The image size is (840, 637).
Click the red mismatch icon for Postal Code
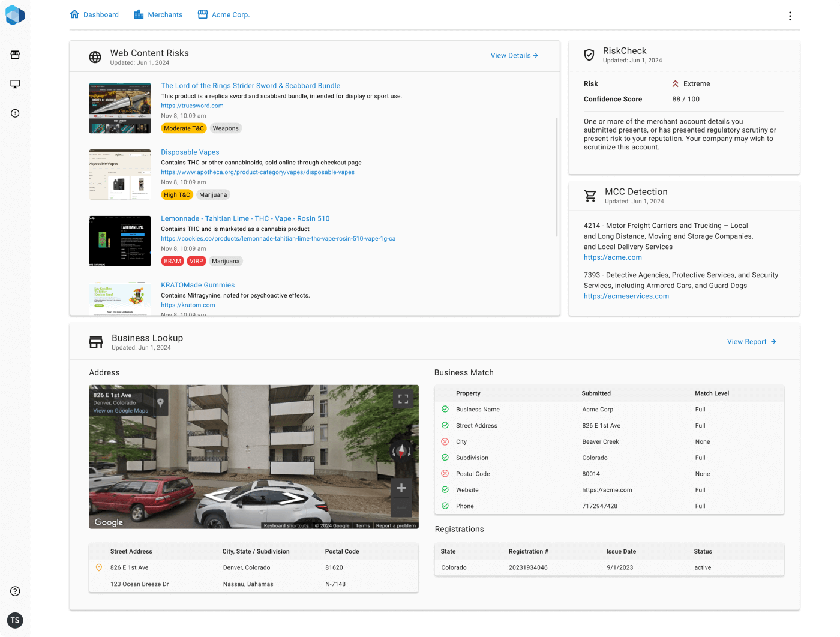point(445,474)
